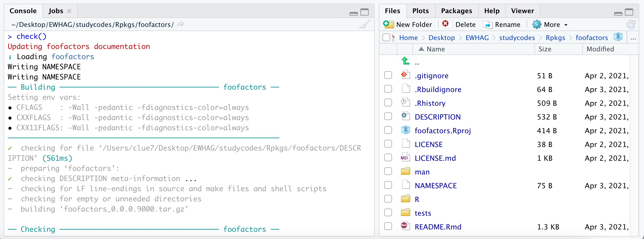Click the New Folder icon
This screenshot has width=644, height=239.
(388, 24)
